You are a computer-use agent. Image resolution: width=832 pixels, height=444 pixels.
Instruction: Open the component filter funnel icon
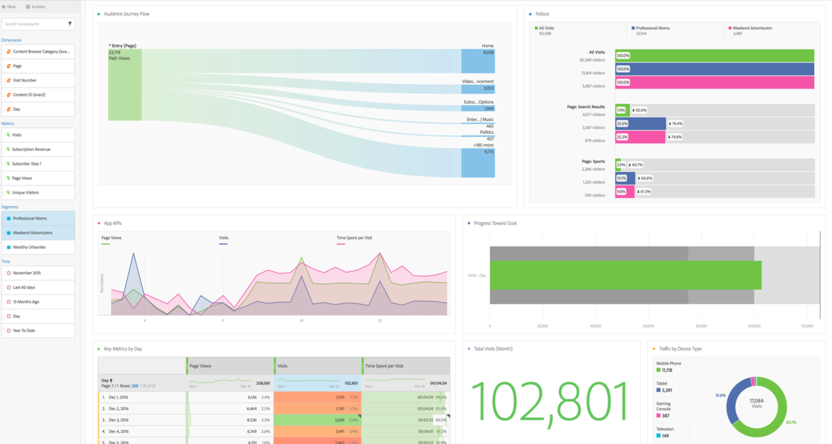pyautogui.click(x=70, y=24)
